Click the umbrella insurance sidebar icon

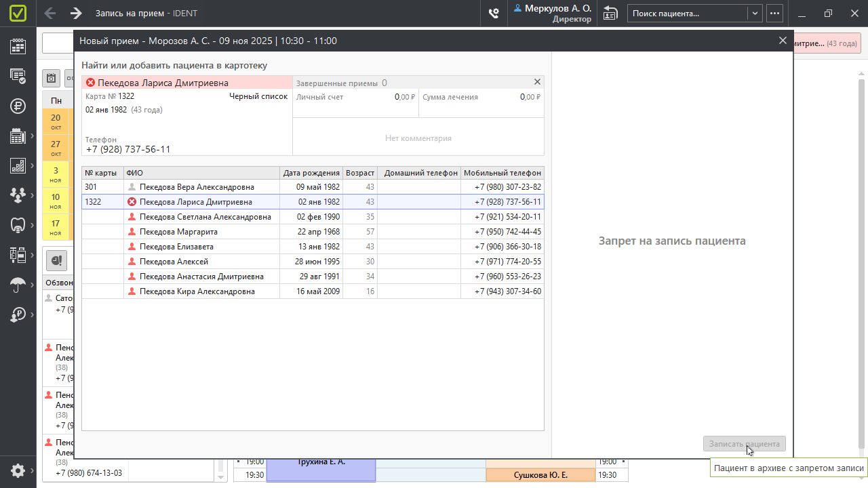click(18, 285)
